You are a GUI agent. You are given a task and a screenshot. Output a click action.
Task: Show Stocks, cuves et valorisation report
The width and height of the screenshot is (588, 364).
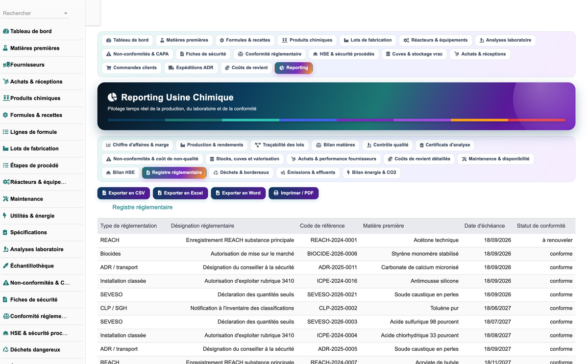244,159
